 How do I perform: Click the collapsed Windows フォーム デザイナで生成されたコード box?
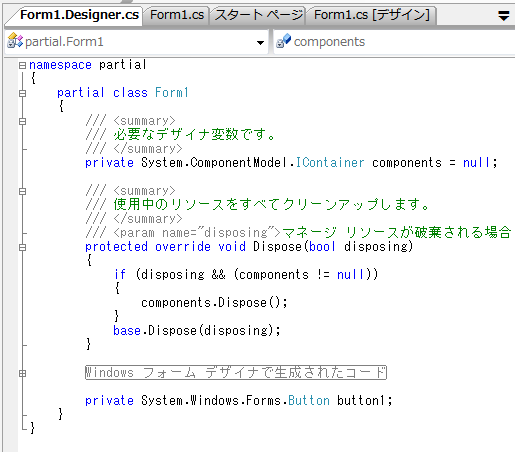236,372
